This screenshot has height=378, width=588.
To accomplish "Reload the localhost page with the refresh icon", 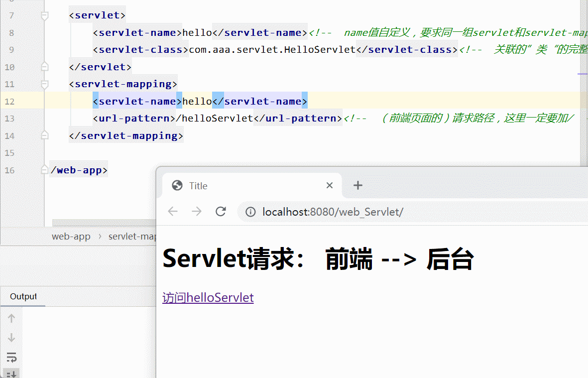I will [x=221, y=211].
